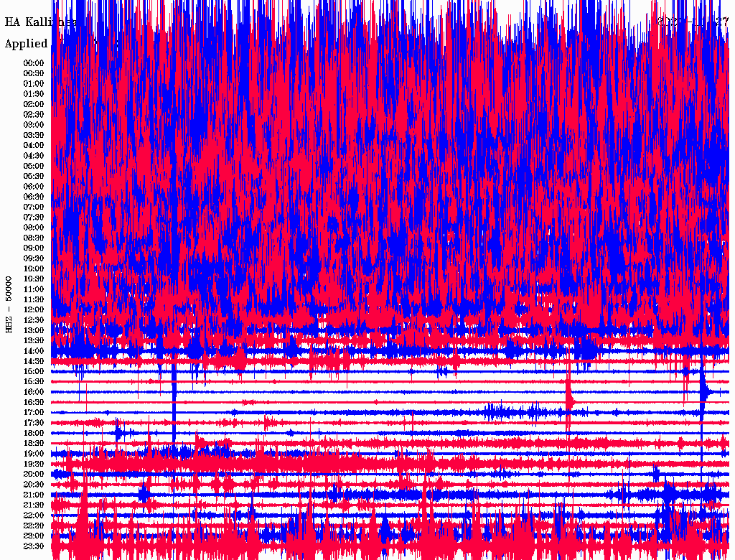Click the 13:00 row label
Image resolution: width=735 pixels, height=560 pixels.
coord(34,331)
